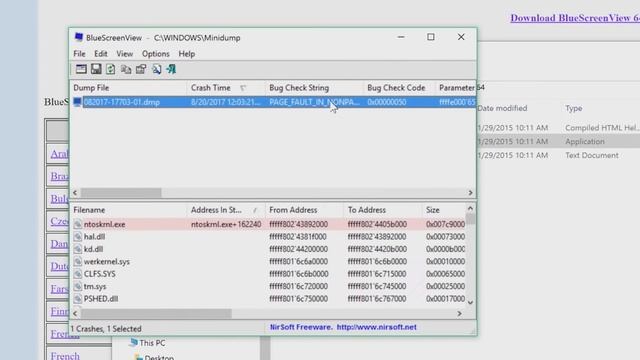This screenshot has height=360, width=640.
Task: Click the dump file icon beside 082017-17703-01.dmp
Action: tap(77, 102)
